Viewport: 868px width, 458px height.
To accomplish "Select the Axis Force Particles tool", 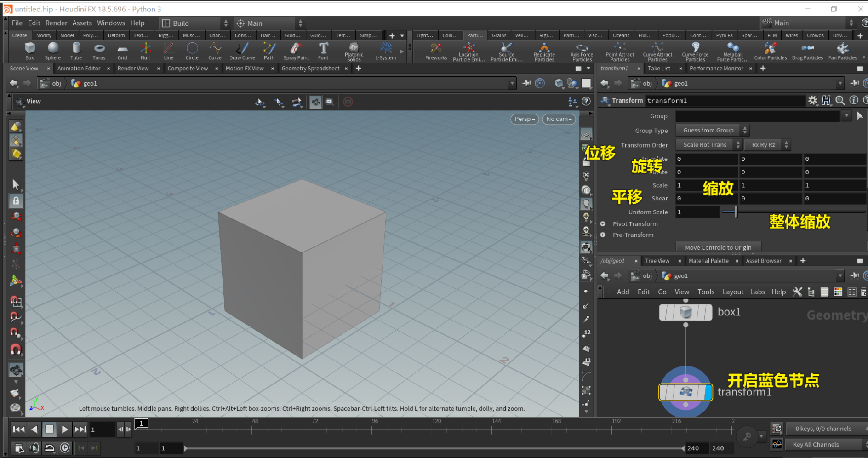I will coord(582,52).
